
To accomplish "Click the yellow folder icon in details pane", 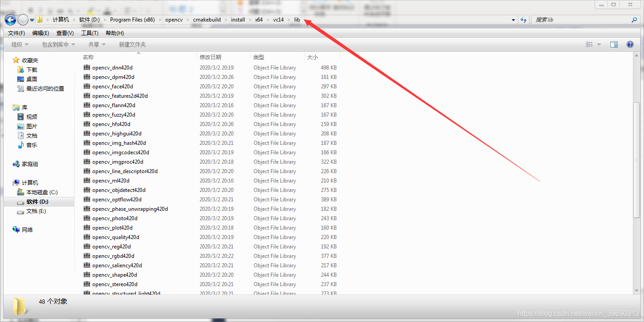I will coord(20,306).
